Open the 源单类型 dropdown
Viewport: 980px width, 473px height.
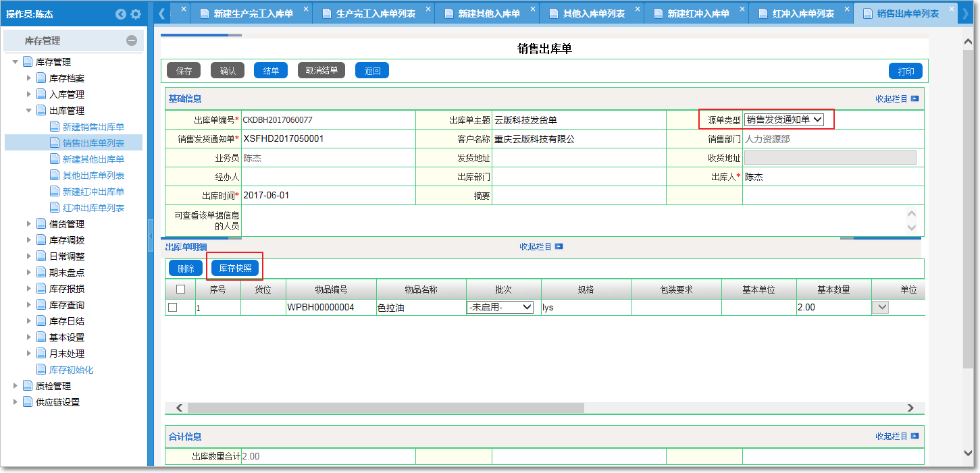tap(784, 119)
